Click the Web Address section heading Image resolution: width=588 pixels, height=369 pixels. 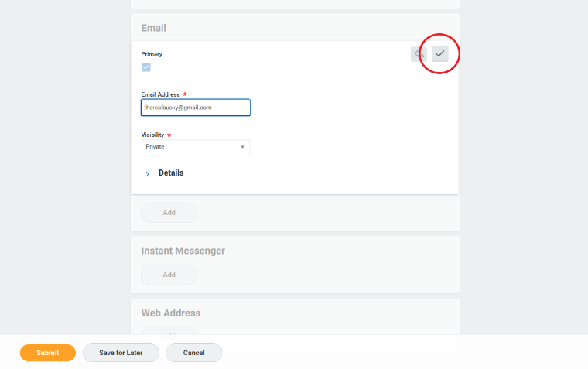point(170,313)
